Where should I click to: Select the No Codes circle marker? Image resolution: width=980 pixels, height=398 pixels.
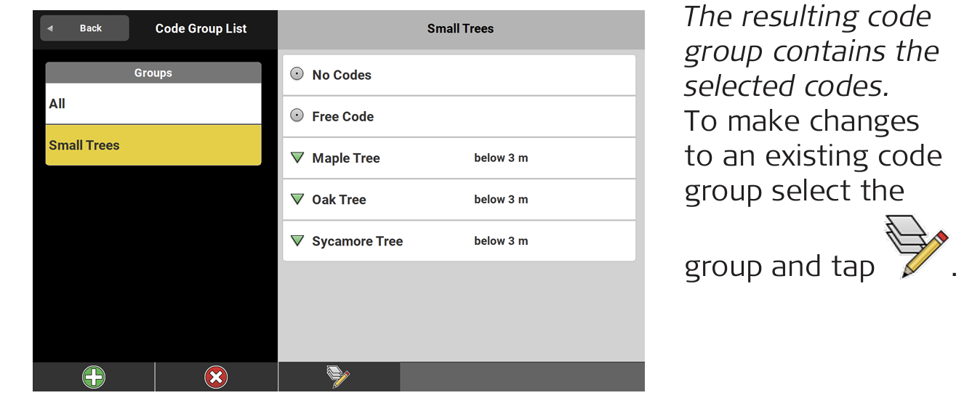pyautogui.click(x=297, y=74)
